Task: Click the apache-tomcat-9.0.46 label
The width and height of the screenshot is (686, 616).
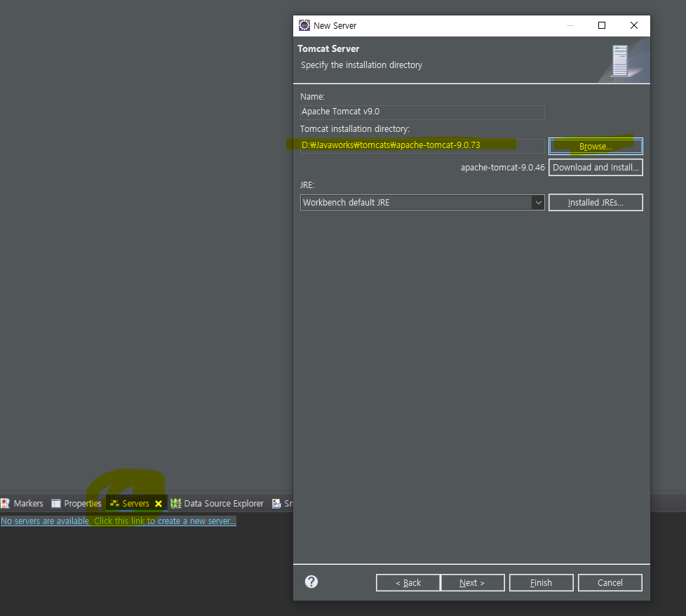Action: [503, 168]
